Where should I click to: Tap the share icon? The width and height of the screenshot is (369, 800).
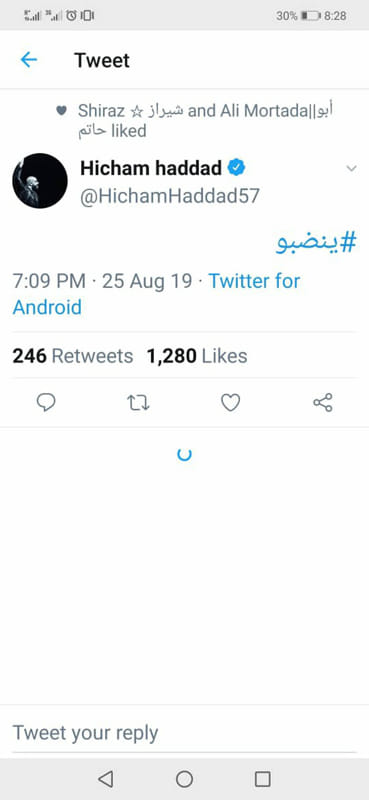pos(323,403)
